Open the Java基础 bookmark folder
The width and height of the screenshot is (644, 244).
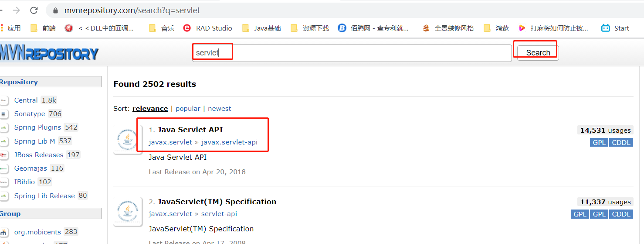(261, 28)
